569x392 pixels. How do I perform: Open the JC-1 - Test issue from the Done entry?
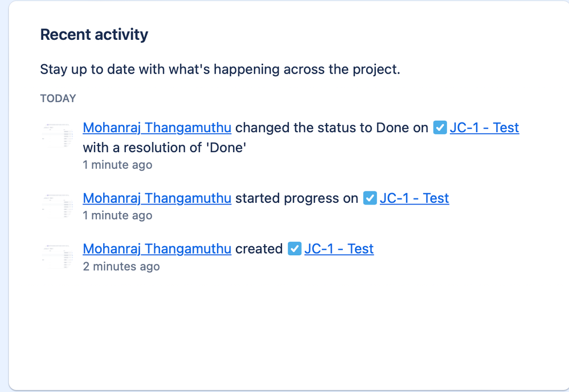(484, 128)
